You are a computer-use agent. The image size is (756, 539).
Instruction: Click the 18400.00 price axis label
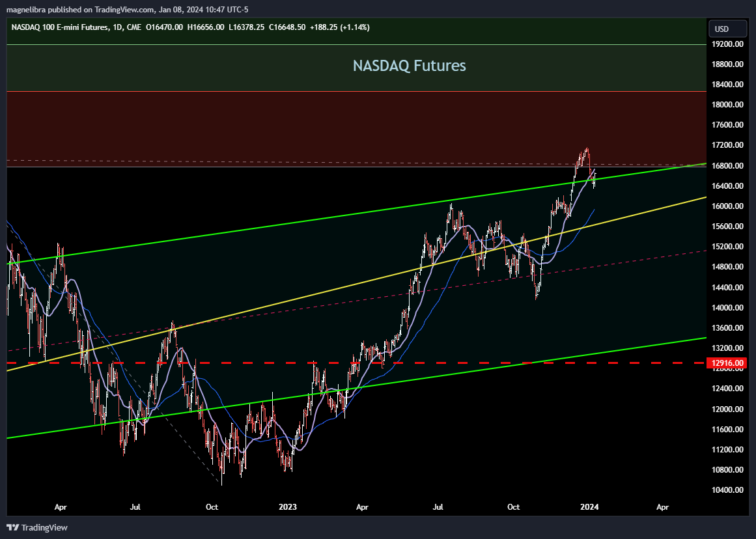(x=727, y=85)
